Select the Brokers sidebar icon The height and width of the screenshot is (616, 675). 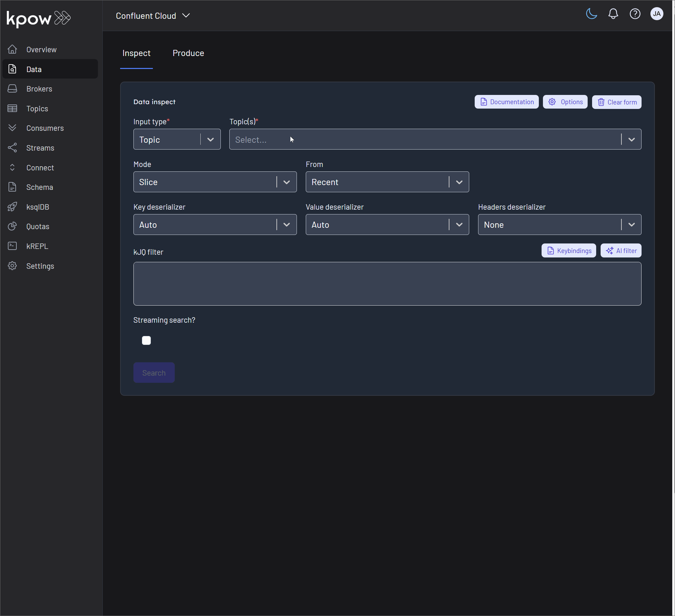click(12, 88)
